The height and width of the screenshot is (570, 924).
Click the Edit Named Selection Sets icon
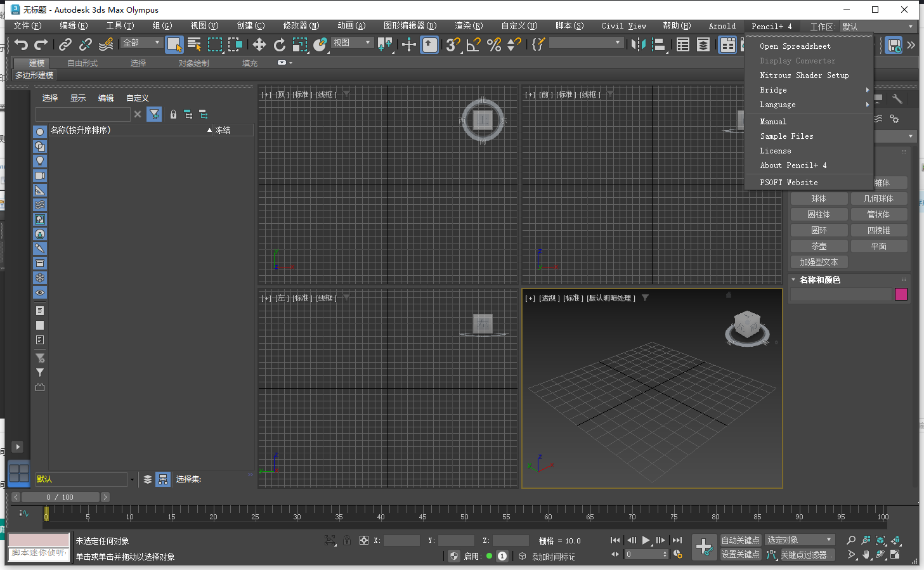tap(538, 44)
